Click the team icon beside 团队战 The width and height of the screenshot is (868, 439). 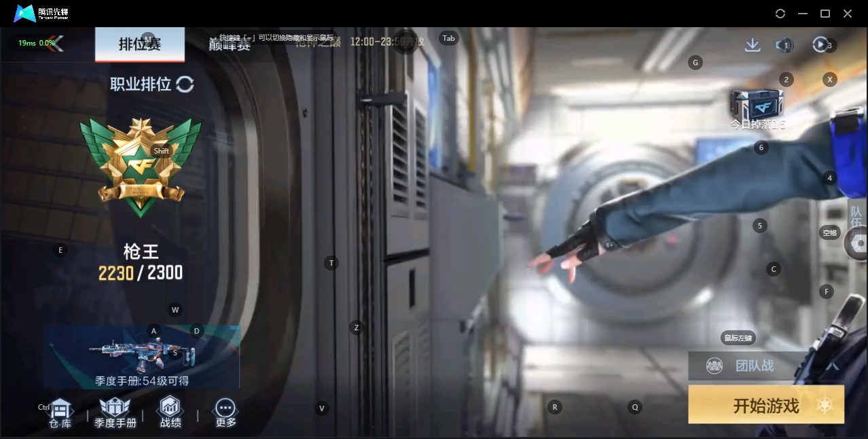point(715,366)
